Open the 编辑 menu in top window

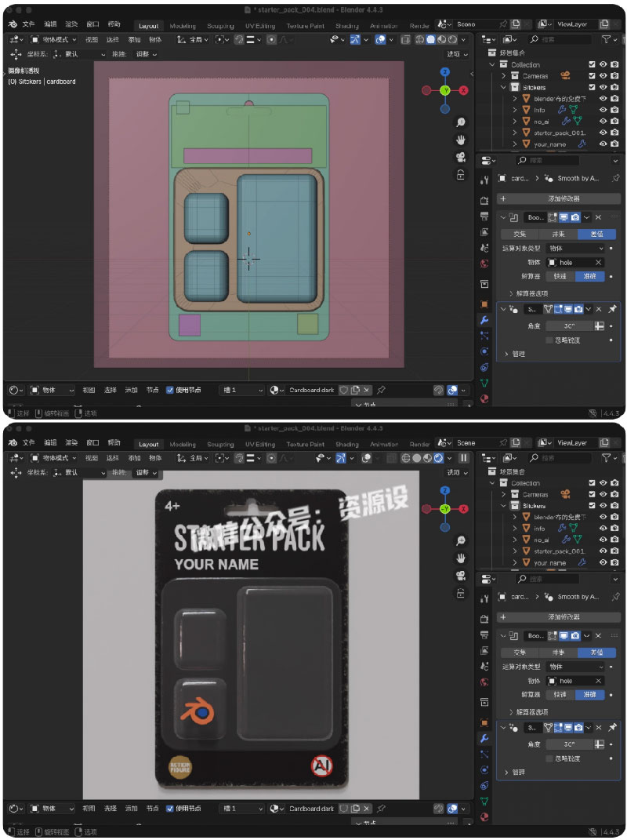pyautogui.click(x=50, y=24)
